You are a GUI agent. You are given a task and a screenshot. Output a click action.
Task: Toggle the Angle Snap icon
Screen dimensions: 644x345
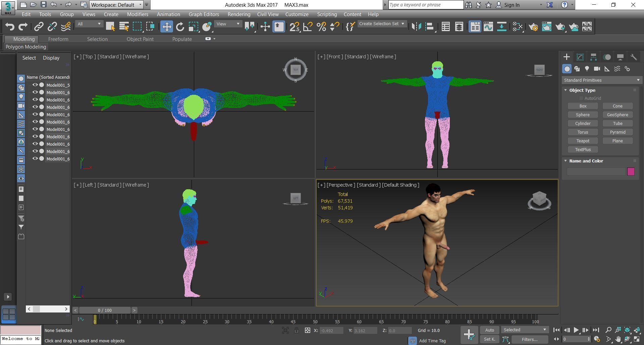pos(308,27)
